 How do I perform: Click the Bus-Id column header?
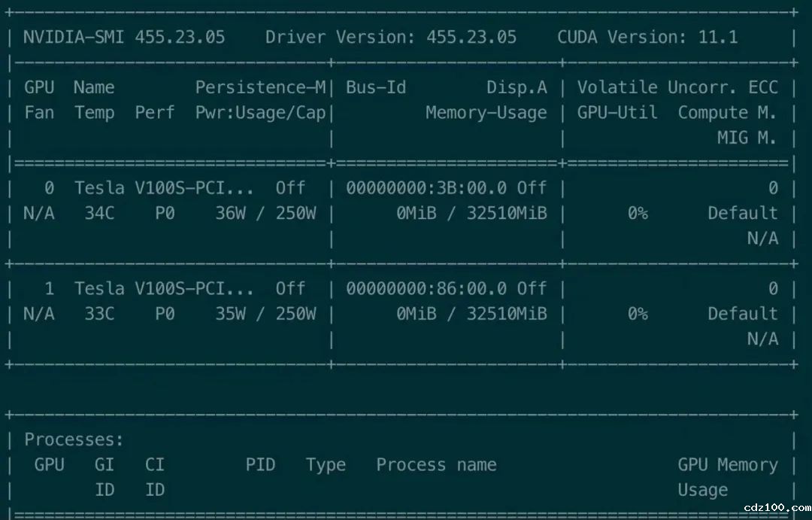(376, 87)
